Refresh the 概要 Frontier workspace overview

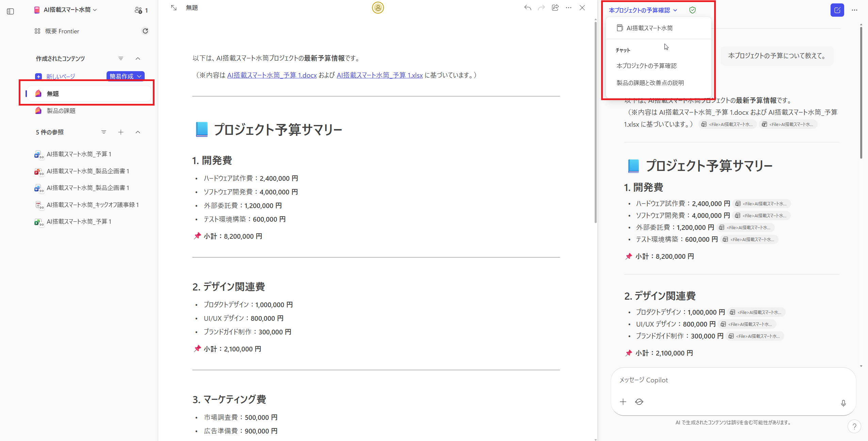[x=145, y=31]
